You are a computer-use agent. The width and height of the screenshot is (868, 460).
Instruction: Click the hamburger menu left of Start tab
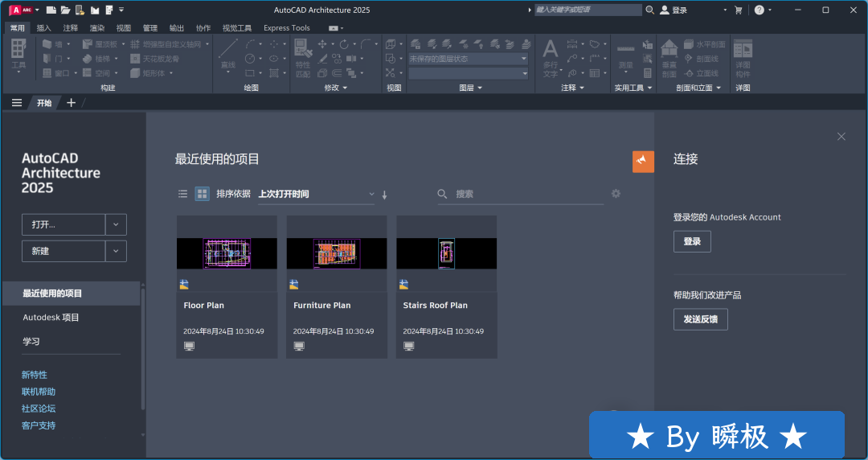click(16, 102)
